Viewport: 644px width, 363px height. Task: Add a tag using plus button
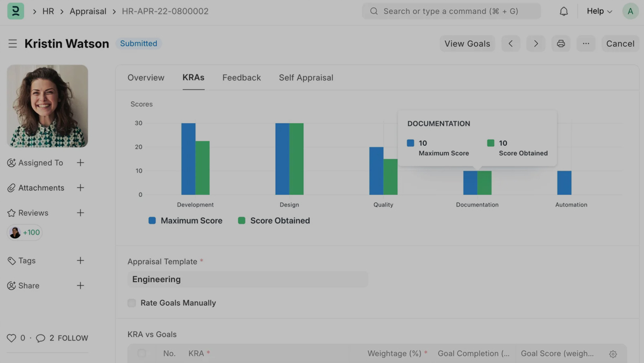(x=80, y=261)
